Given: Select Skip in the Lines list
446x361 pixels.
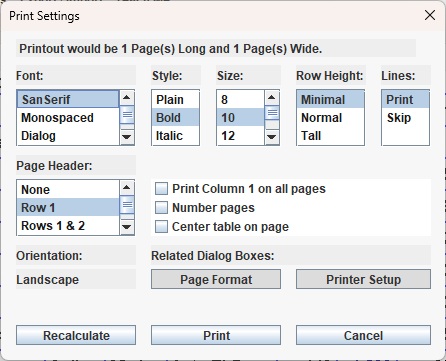Looking at the screenshot, I should click(x=405, y=118).
